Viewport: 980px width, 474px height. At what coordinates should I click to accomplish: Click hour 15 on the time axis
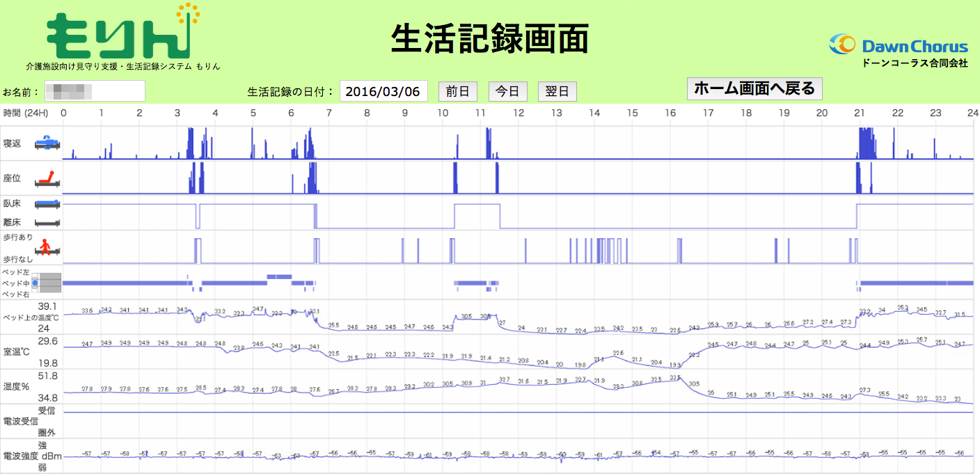[x=632, y=113]
